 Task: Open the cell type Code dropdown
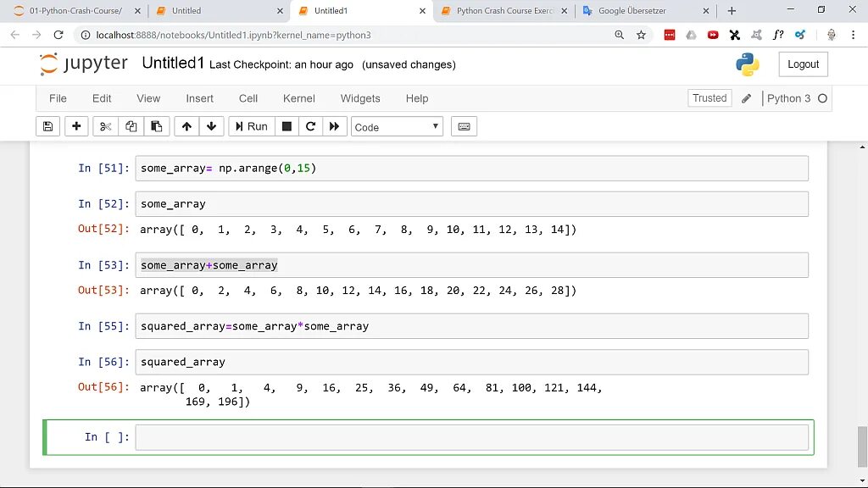(x=397, y=127)
